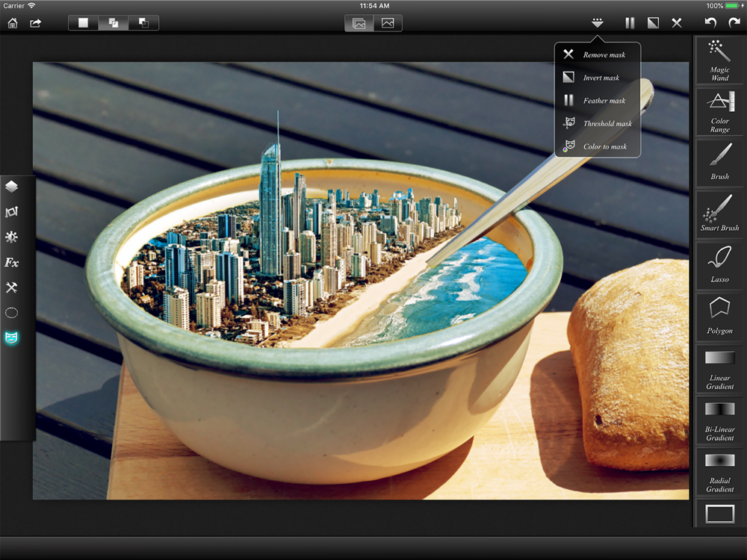Select the Bi-Linear Gradient mask tool
The height and width of the screenshot is (560, 747).
pos(719,420)
